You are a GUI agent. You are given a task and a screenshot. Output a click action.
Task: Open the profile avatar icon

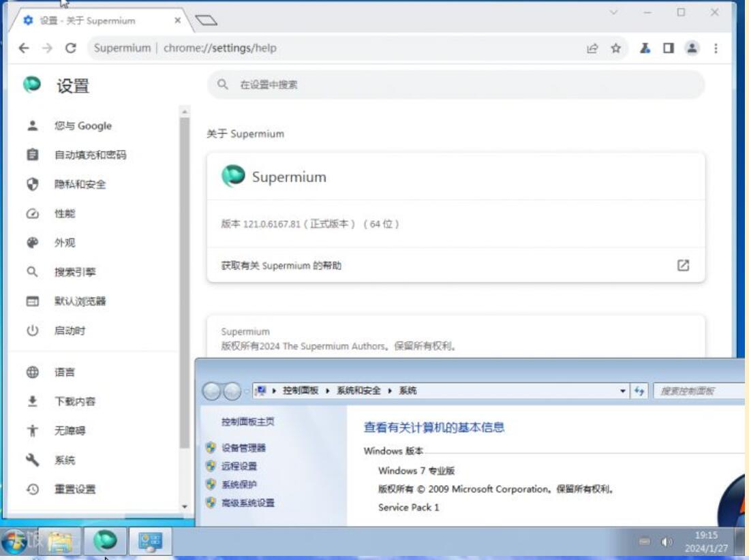(x=692, y=48)
